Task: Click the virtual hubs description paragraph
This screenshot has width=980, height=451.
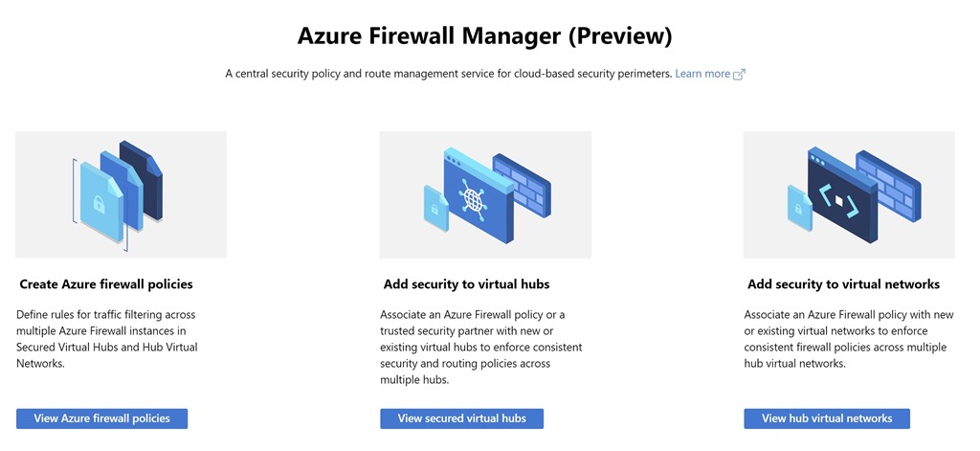Action: coord(480,347)
